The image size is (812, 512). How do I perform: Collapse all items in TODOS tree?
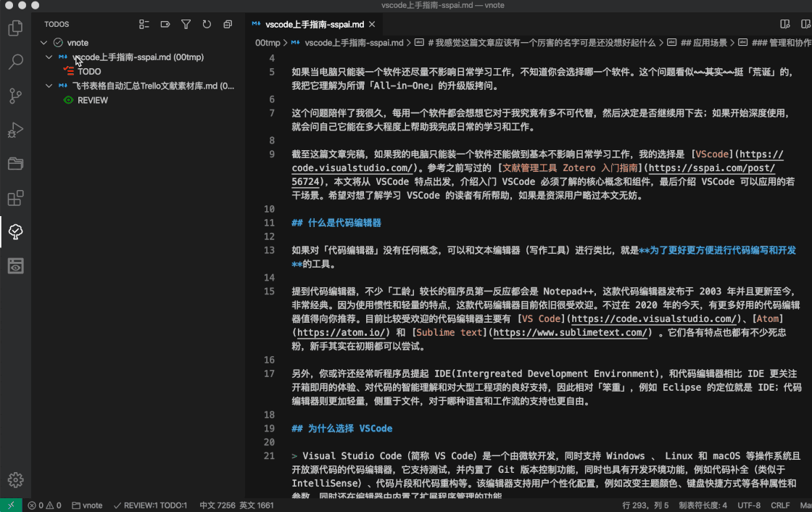pos(228,25)
